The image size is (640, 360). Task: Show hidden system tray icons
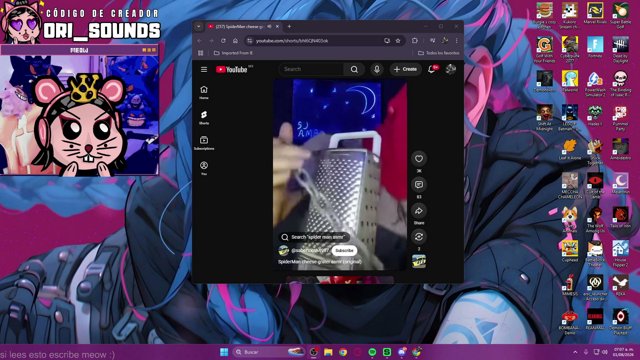click(576, 352)
